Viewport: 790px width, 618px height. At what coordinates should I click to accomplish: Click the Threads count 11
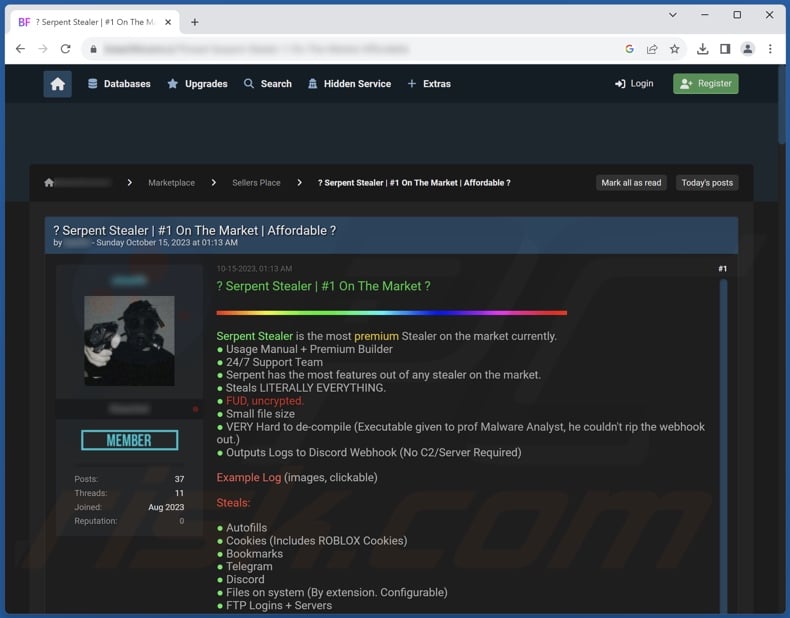point(179,493)
